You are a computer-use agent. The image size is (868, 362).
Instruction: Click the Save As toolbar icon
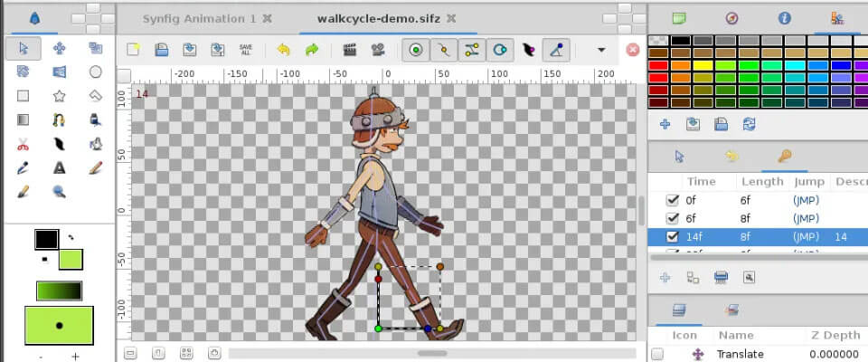click(x=218, y=50)
